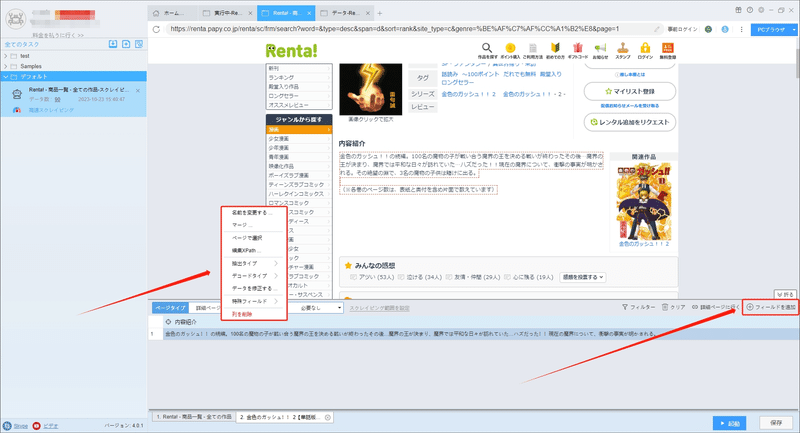Click the 料金を払うに行く link
The width and height of the screenshot is (800, 433).
coord(58,35)
